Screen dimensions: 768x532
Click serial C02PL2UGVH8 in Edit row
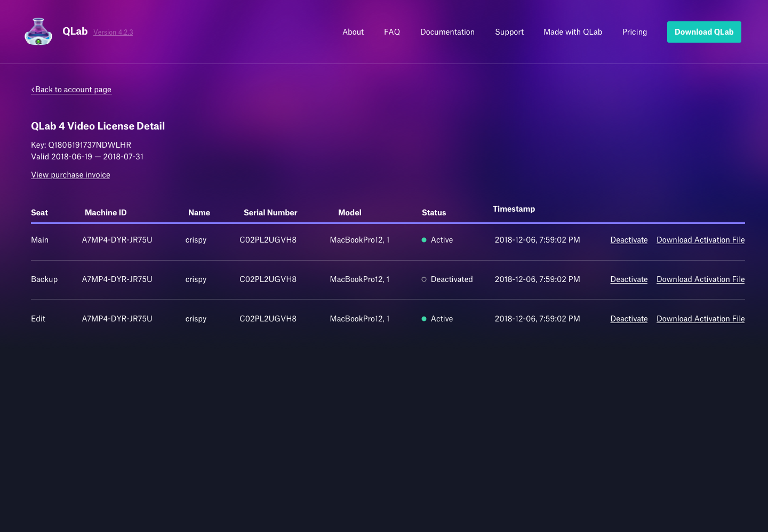(268, 319)
